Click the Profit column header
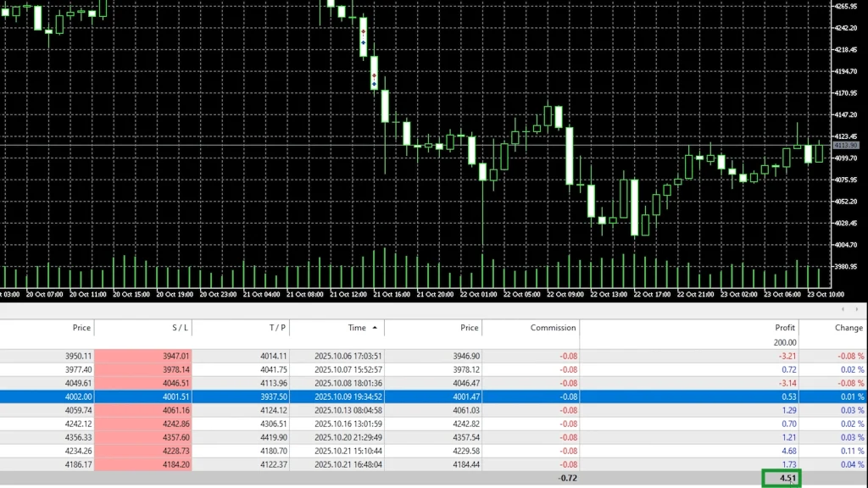This screenshot has width=868, height=488. pyautogui.click(x=784, y=328)
